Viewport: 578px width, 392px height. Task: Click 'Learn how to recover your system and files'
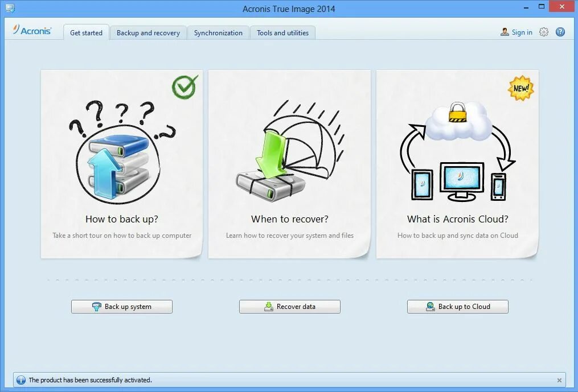click(290, 236)
